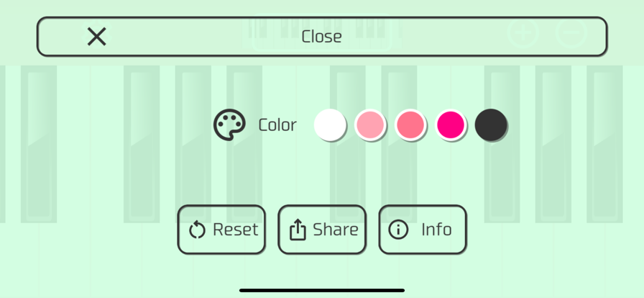Click the Reset circular arrow icon
Image resolution: width=644 pixels, height=298 pixels.
pos(197,230)
